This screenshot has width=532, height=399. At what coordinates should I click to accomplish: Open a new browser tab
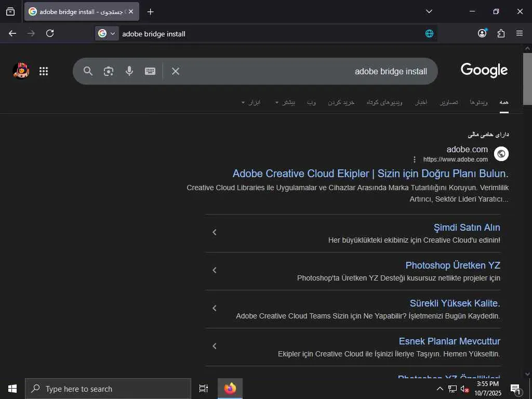pyautogui.click(x=150, y=12)
